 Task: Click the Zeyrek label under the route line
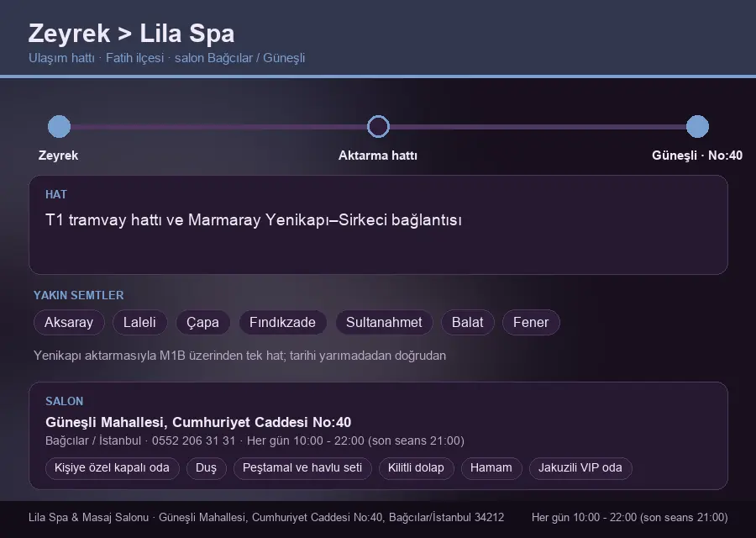[58, 156]
